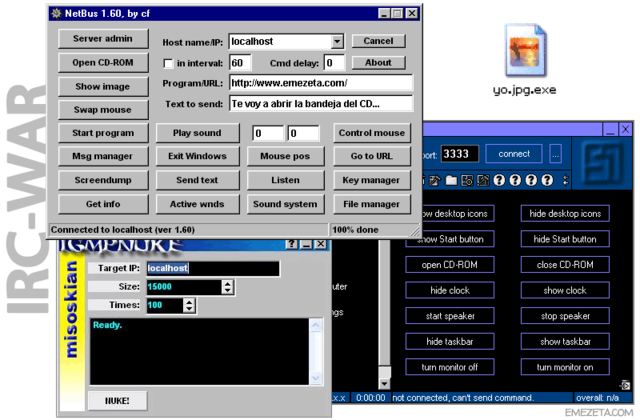Click the Cancel button in NetBus
Screen dimensions: 640x420
coord(378,41)
